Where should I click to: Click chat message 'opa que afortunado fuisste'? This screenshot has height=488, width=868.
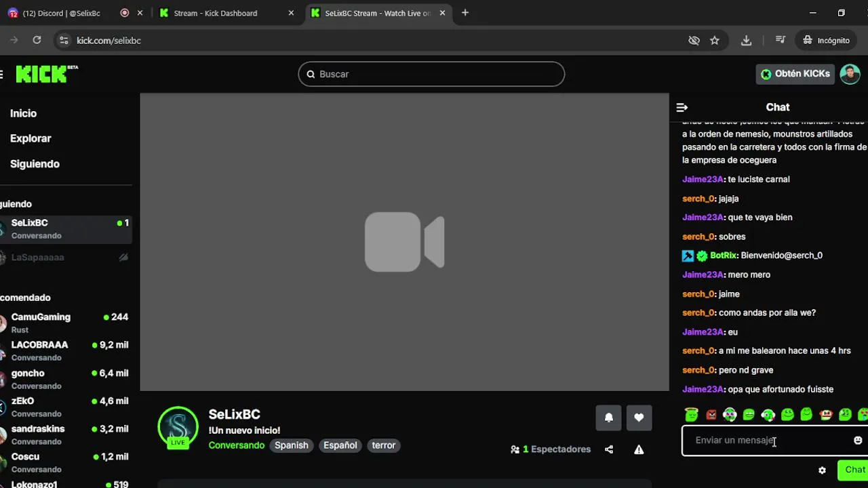(781, 390)
